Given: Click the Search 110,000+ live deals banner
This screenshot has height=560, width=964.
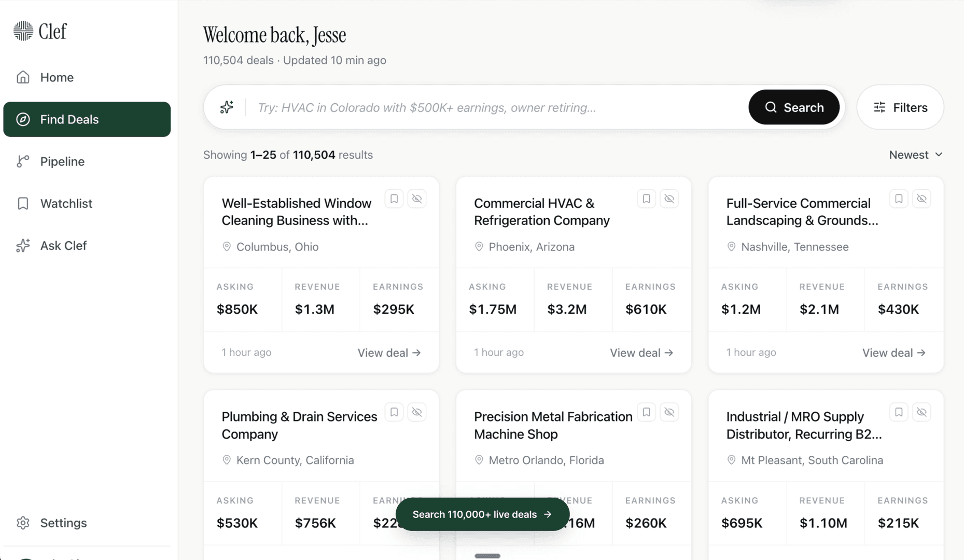Looking at the screenshot, I should tap(482, 514).
